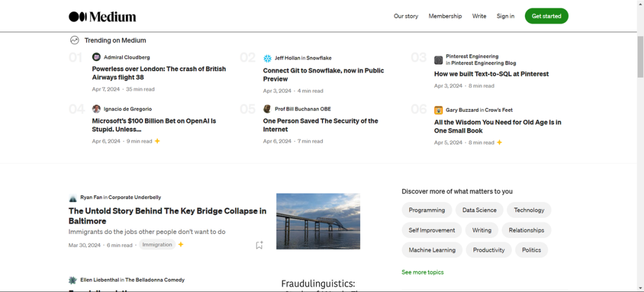Click author name Jeff Hollan

(287, 58)
